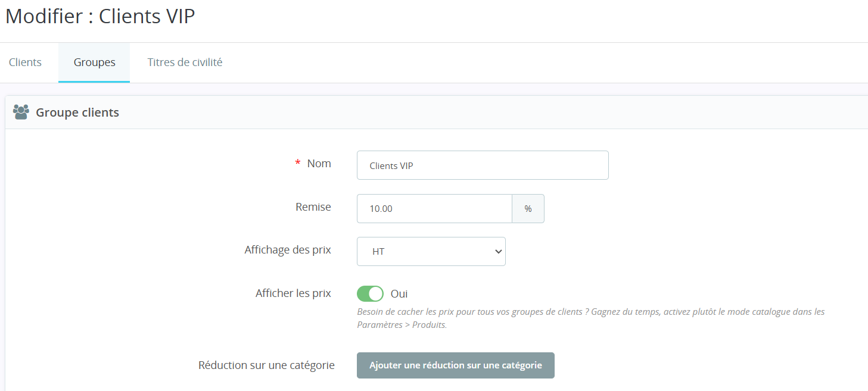Click the Groupe clients people icon
The image size is (868, 391).
[21, 112]
